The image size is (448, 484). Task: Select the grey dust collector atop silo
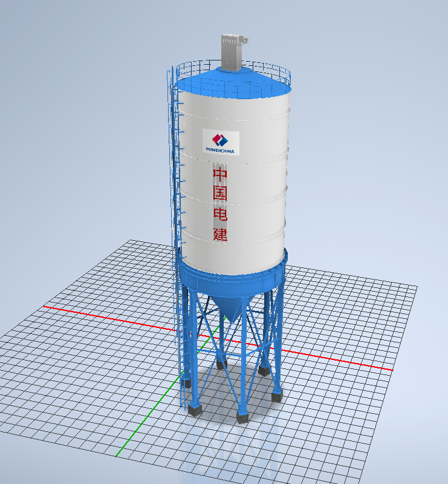[233, 53]
